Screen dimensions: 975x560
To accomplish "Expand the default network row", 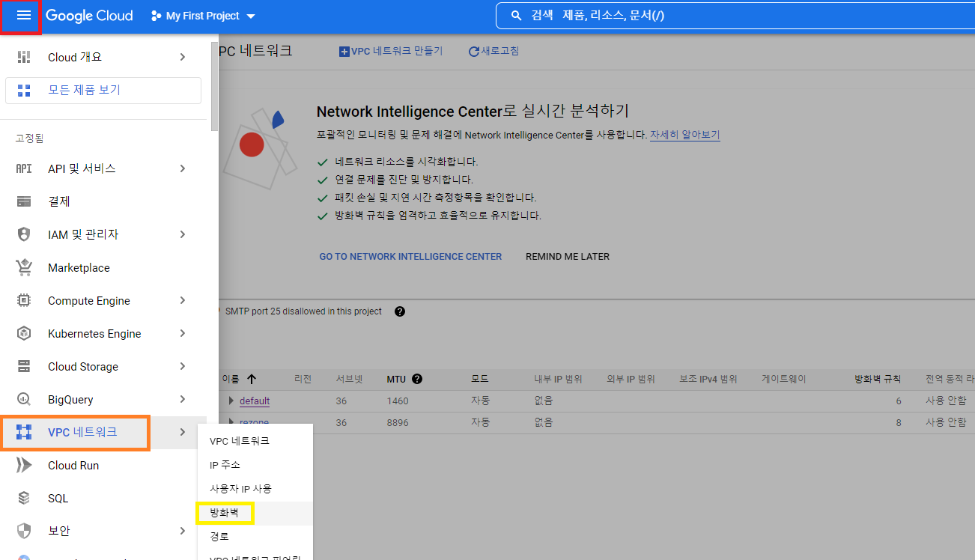I will point(231,401).
